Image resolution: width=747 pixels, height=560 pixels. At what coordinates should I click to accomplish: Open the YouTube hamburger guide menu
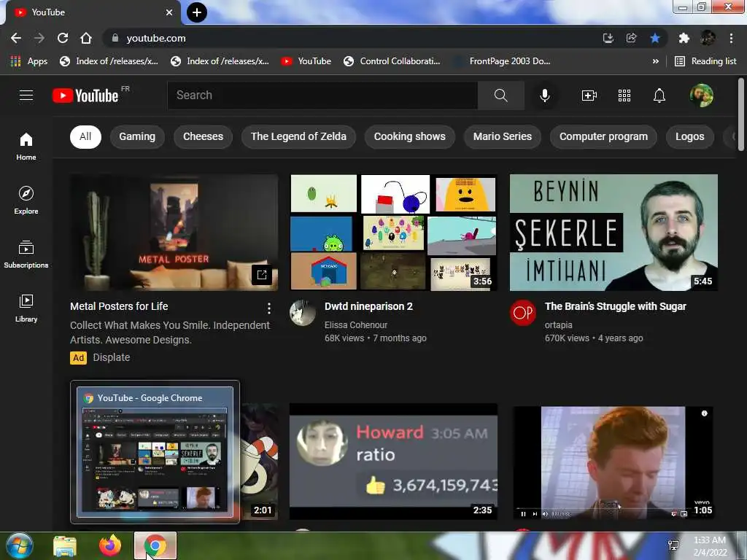click(x=26, y=96)
